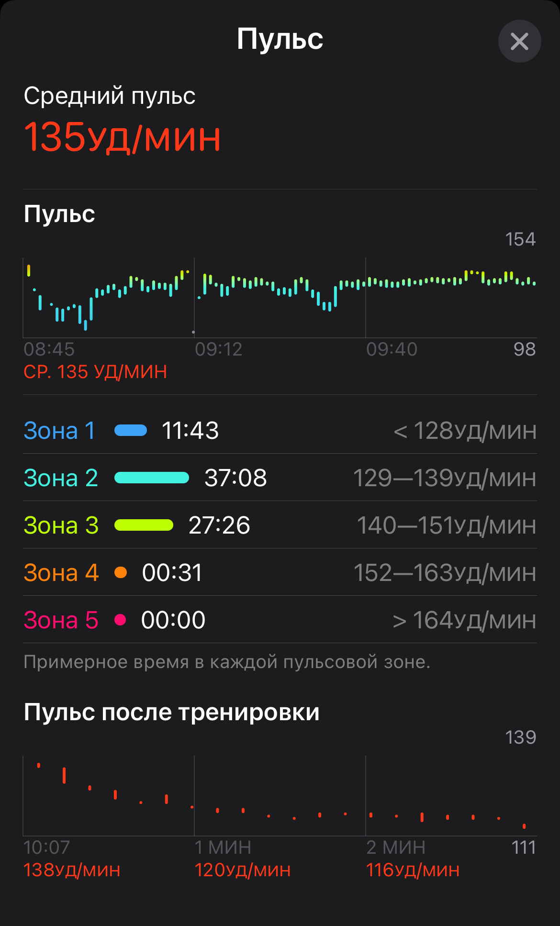
Task: Tap the pink Зона 5 dot
Action: [120, 620]
